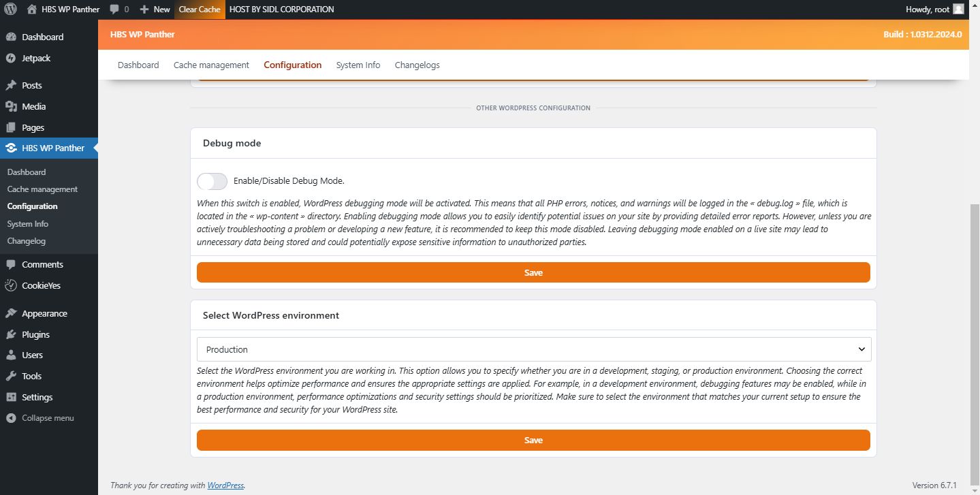980x495 pixels.
Task: Open the Media menu label
Action: click(34, 106)
